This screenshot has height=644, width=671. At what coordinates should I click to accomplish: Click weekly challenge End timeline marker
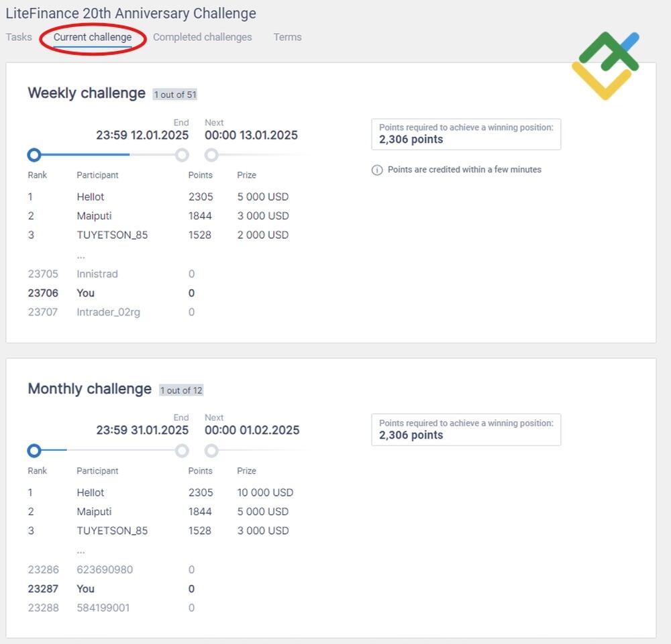click(x=182, y=155)
